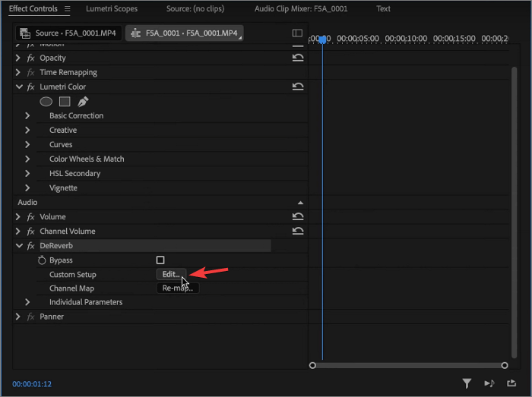Reset the Lumetri Color effect
This screenshot has height=397, width=532.
coord(298,87)
